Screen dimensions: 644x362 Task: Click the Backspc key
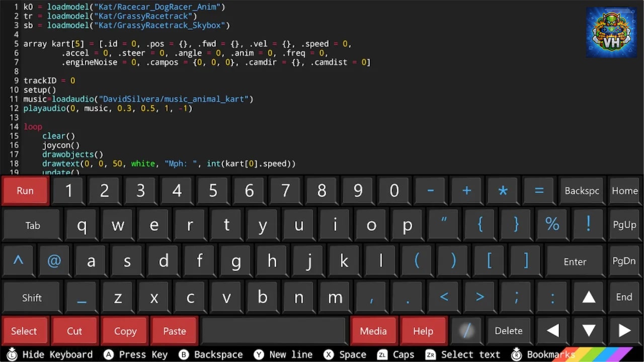pyautogui.click(x=582, y=191)
